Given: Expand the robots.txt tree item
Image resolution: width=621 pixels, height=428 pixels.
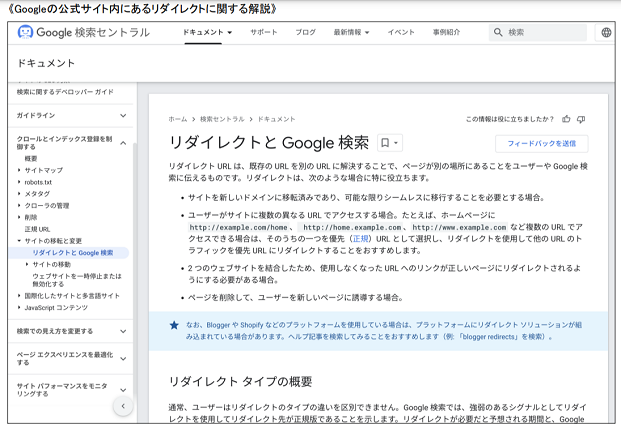Looking at the screenshot, I should pyautogui.click(x=19, y=182).
